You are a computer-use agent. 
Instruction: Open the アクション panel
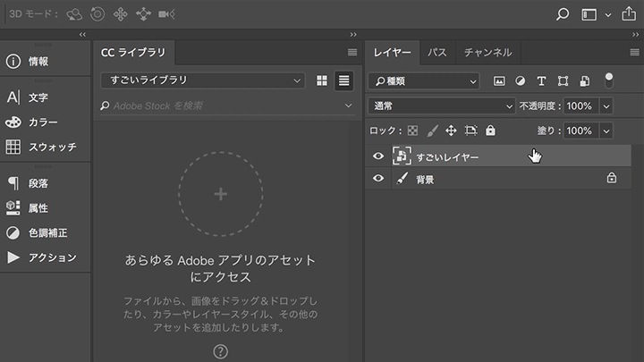coord(51,257)
